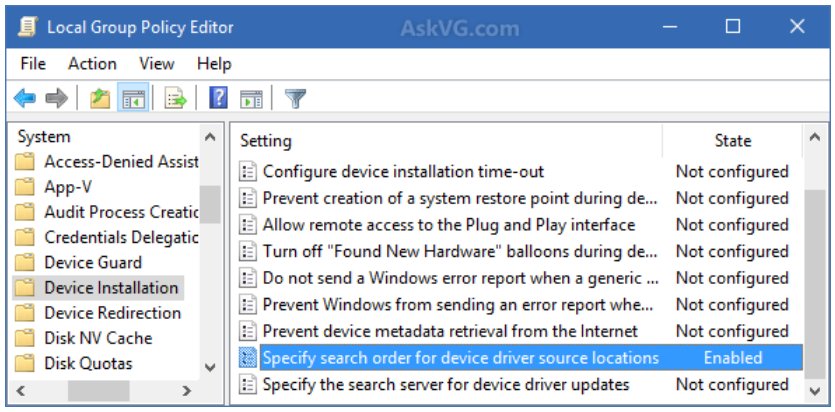Click the Export List toolbar icon

point(177,98)
